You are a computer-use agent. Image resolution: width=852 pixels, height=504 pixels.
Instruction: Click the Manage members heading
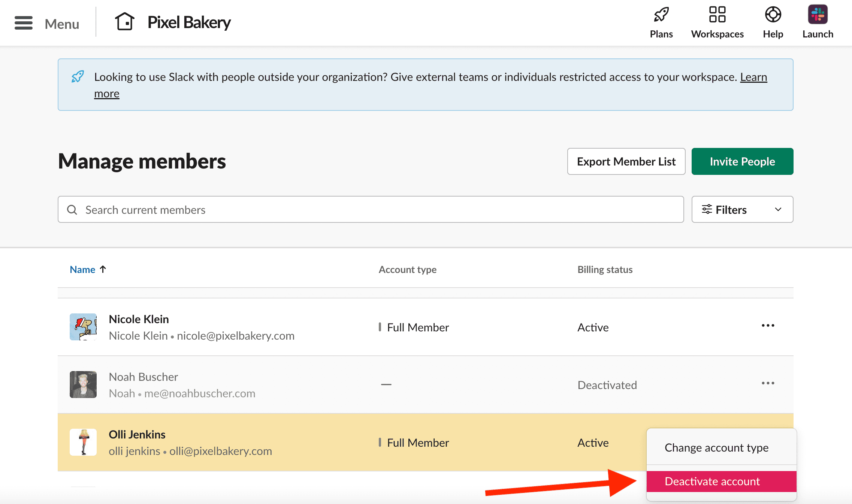pyautogui.click(x=142, y=161)
